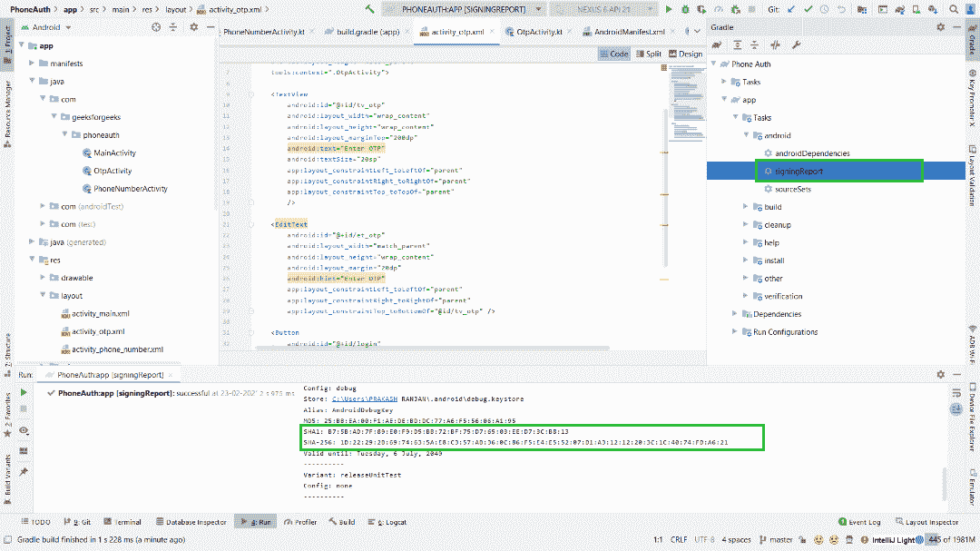This screenshot has width=980, height=551.
Task: Select signingReport task in Gradle tree
Action: pyautogui.click(x=799, y=171)
